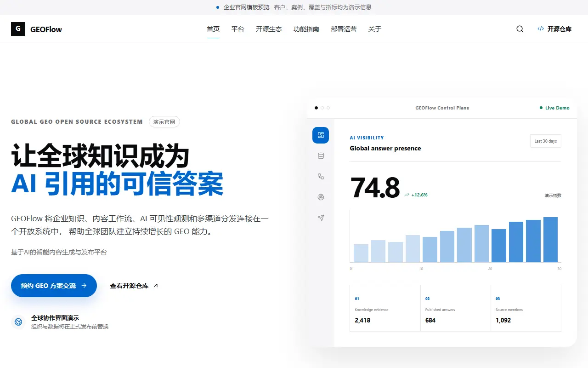The height and width of the screenshot is (368, 588).
Task: Select the database icon in demo sidebar
Action: pos(321,156)
